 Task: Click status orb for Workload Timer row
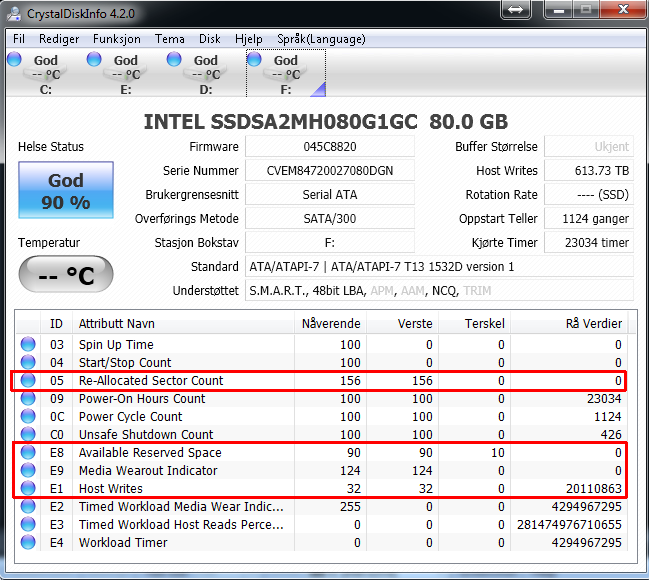pyautogui.click(x=28, y=542)
